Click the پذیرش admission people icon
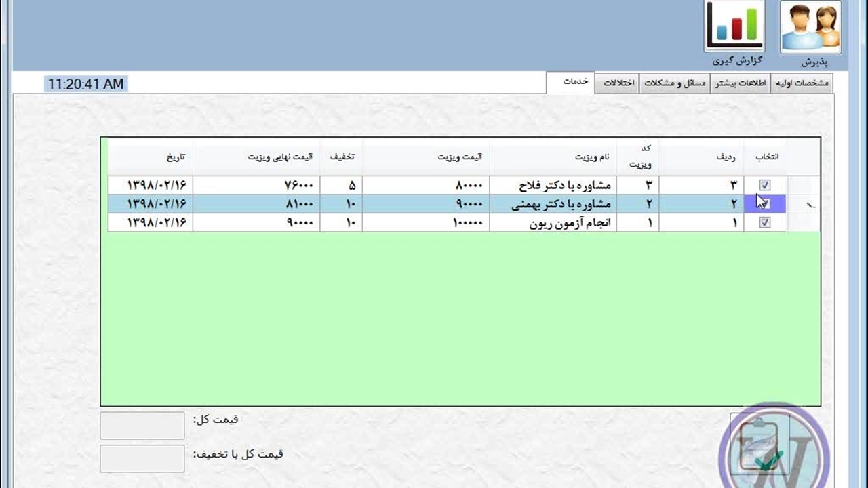868x488 pixels. coord(810,28)
